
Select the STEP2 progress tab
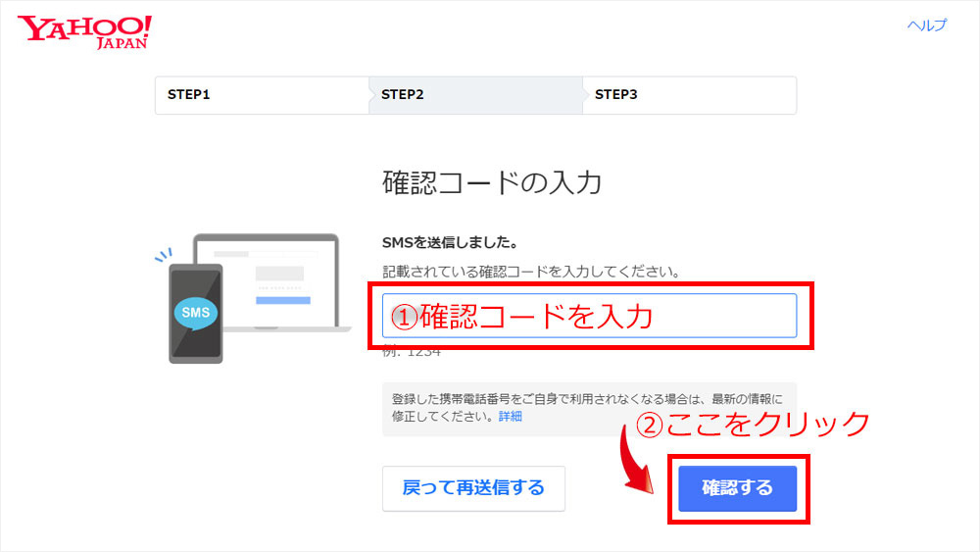coord(474,95)
